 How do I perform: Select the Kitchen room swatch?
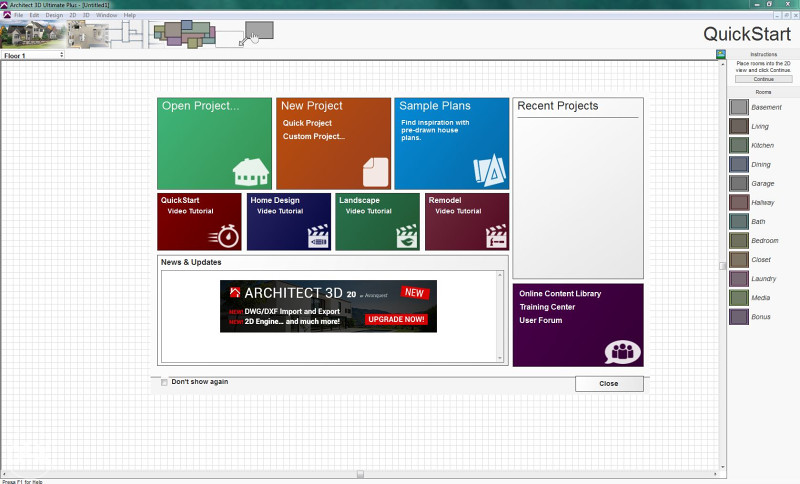point(738,145)
